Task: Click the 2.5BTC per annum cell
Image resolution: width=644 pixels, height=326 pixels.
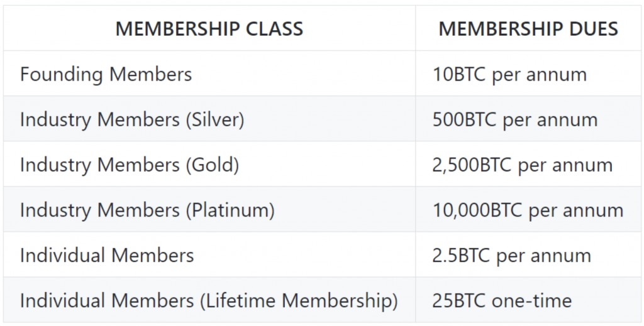Action: [x=511, y=255]
